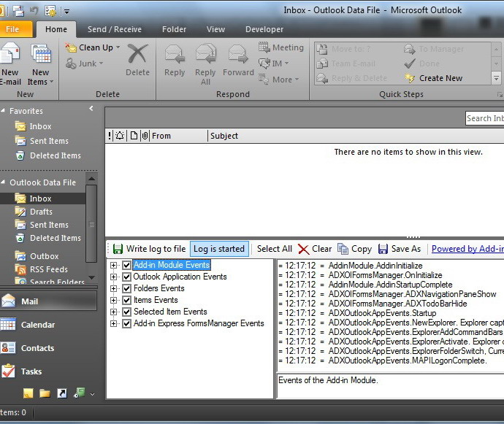Click the New E-mail icon

pyautogui.click(x=9, y=53)
